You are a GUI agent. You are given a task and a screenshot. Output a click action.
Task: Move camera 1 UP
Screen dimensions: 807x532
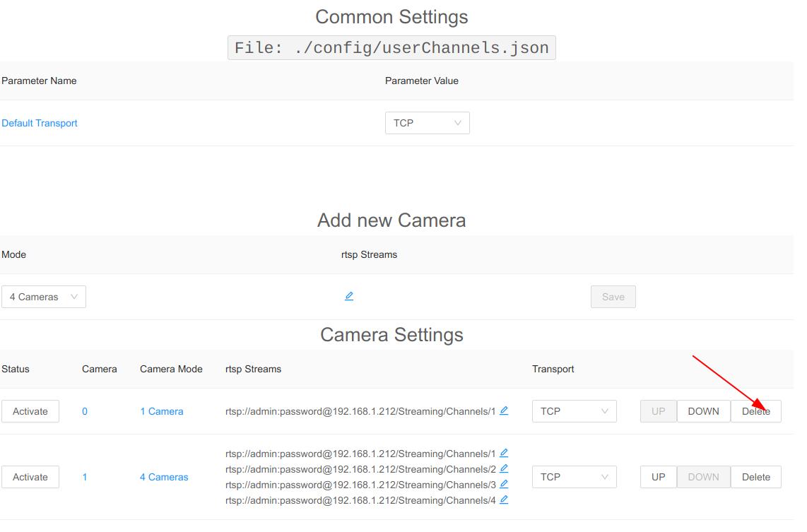coord(658,477)
